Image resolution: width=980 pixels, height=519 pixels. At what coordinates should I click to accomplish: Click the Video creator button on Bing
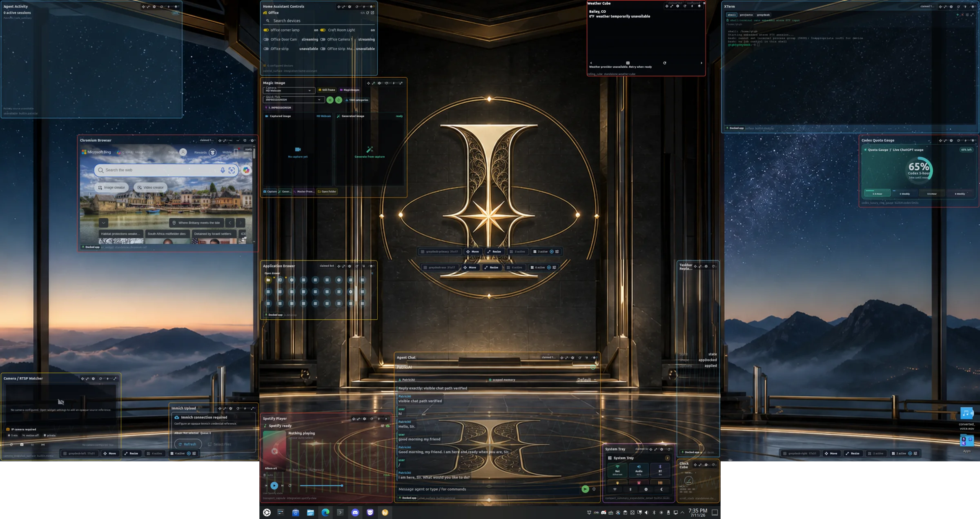(x=151, y=188)
